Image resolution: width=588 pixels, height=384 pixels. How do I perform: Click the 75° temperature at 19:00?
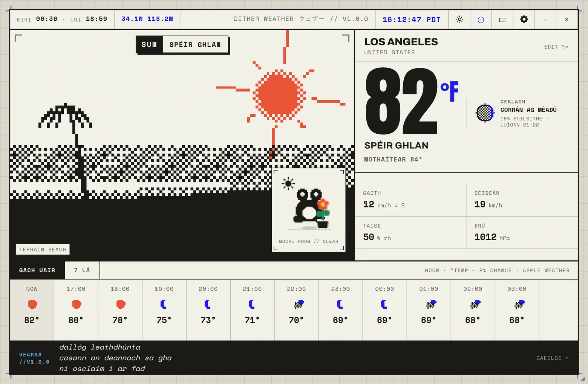click(x=164, y=320)
